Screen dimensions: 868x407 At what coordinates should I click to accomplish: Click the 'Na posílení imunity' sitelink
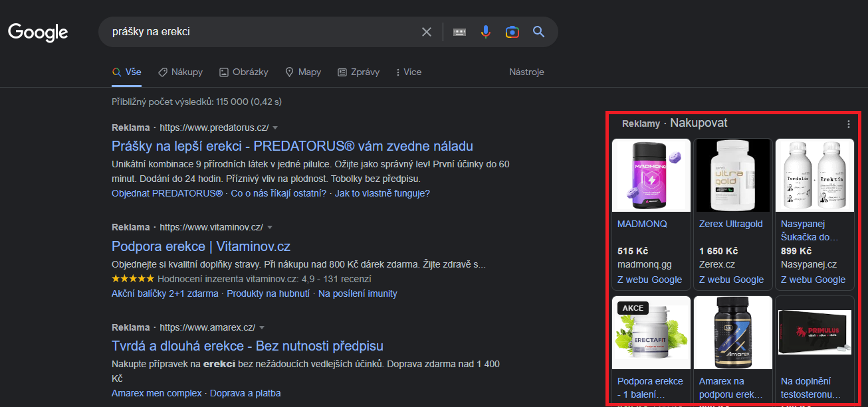click(358, 293)
